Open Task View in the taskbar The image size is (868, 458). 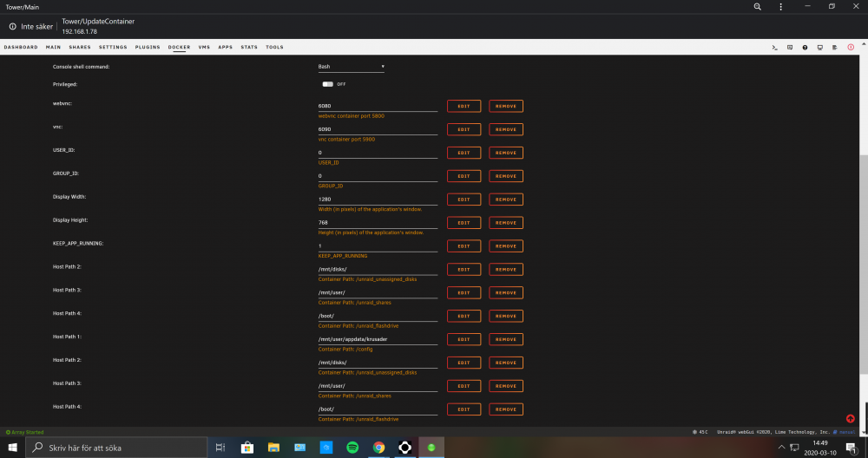[x=220, y=448]
